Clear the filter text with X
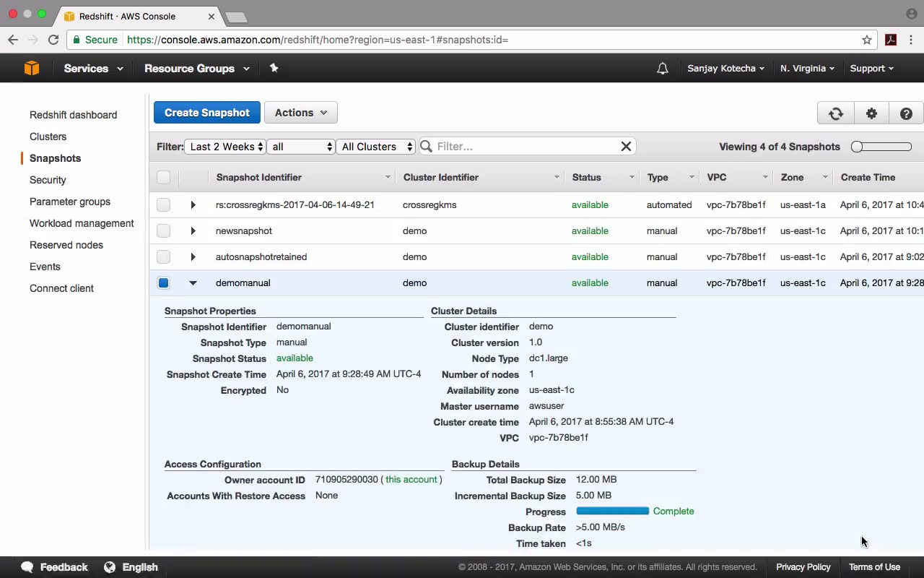Image resolution: width=924 pixels, height=578 pixels. tap(626, 147)
